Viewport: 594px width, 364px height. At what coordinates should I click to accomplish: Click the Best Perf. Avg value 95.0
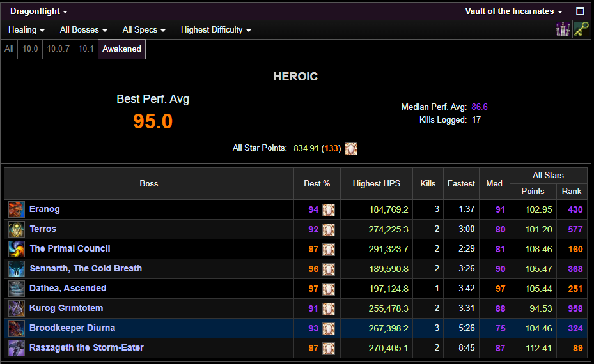[153, 121]
